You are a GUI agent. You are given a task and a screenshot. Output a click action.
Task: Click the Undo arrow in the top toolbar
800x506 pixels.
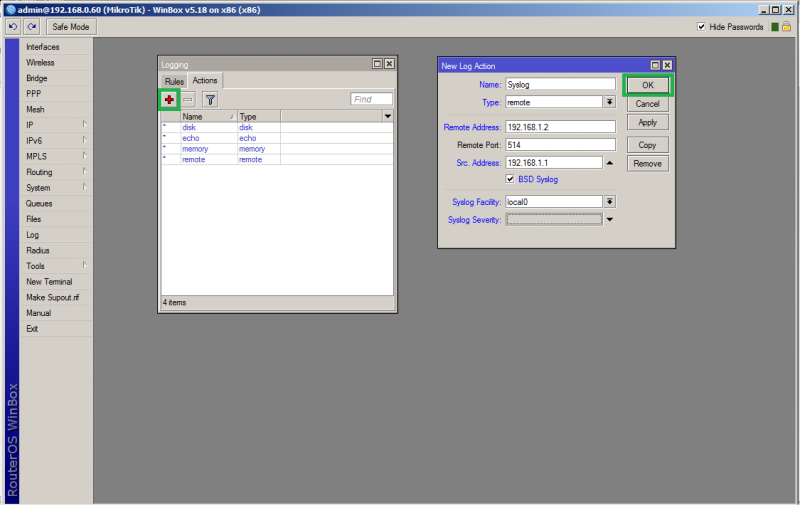(x=13, y=27)
